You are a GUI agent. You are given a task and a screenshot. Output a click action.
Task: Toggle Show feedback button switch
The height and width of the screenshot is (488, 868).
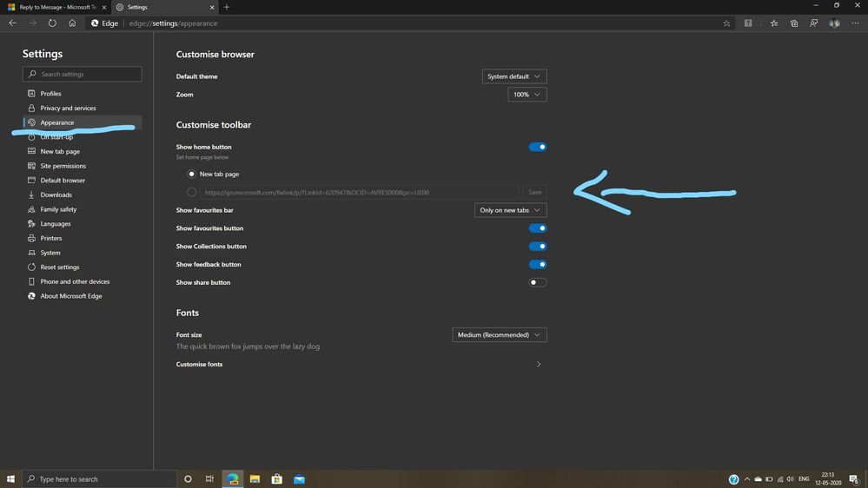pyautogui.click(x=538, y=265)
